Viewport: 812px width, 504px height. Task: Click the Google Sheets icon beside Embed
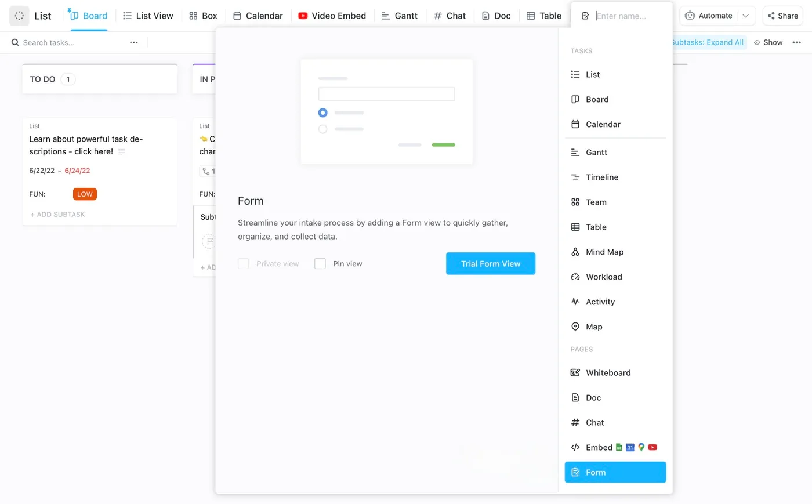point(619,447)
